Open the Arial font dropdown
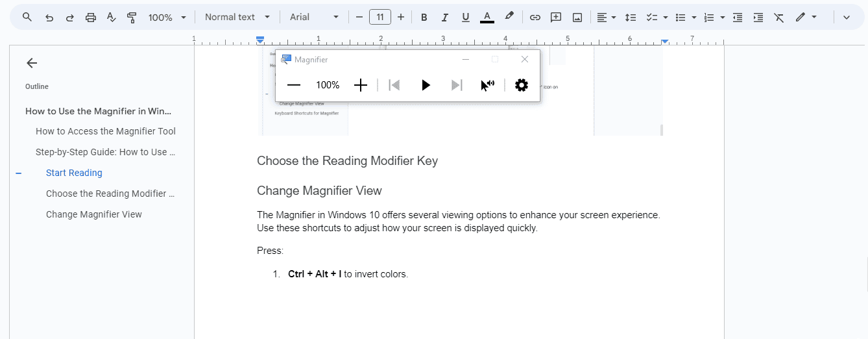Viewport: 868px width, 339px height. pyautogui.click(x=314, y=18)
